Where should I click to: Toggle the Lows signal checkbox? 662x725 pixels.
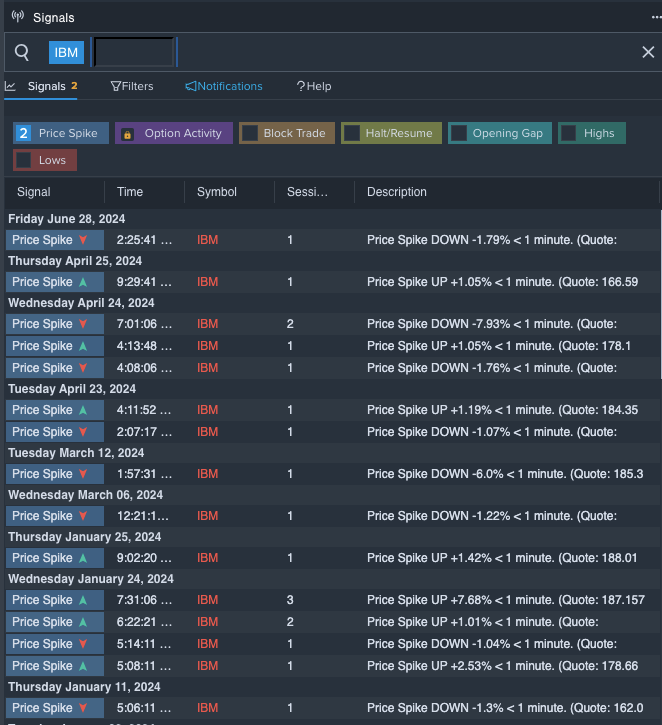click(24, 160)
